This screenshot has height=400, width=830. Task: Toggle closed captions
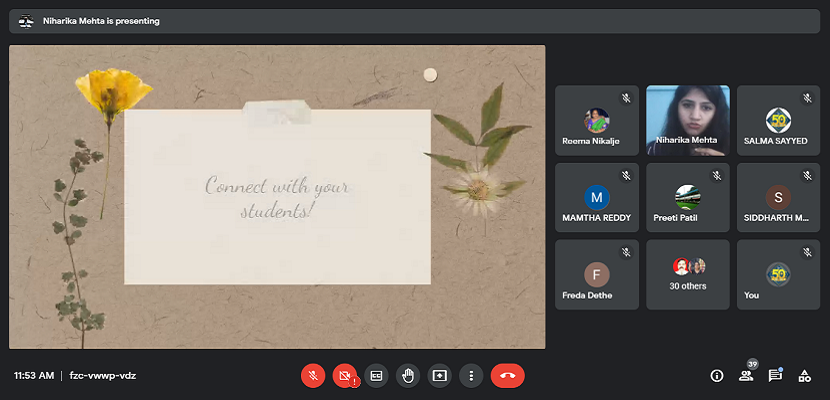tap(376, 375)
